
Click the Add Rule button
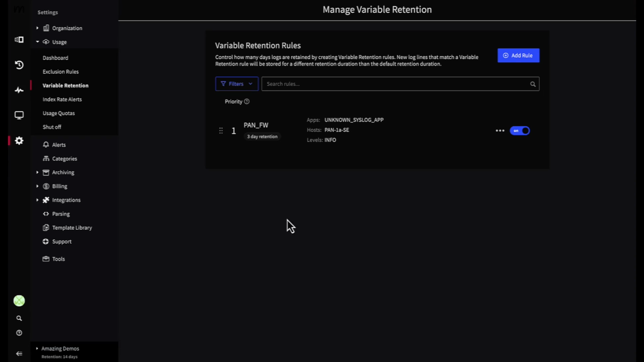(518, 55)
